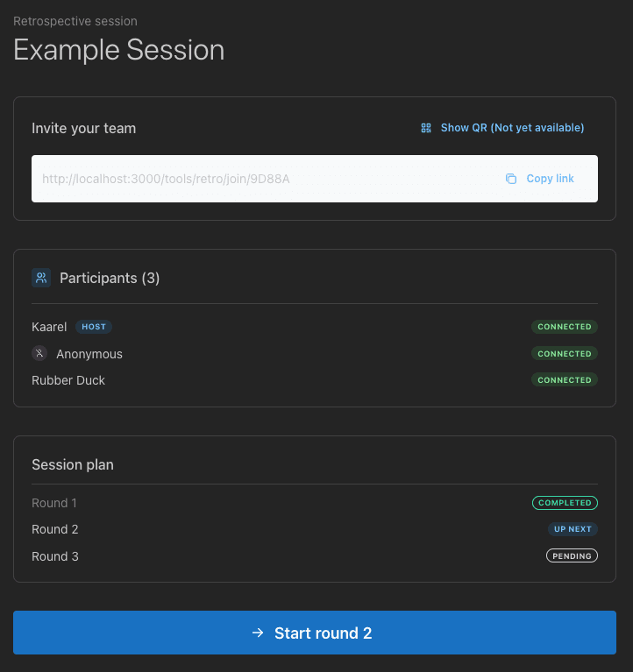Screen dimensions: 633x672
Task: Click the copy link icon
Action: [511, 179]
